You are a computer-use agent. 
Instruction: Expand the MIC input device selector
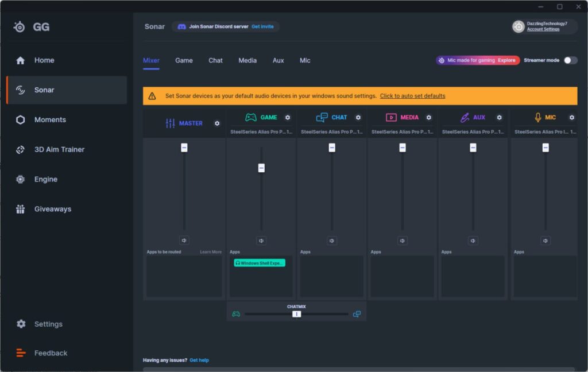point(545,131)
